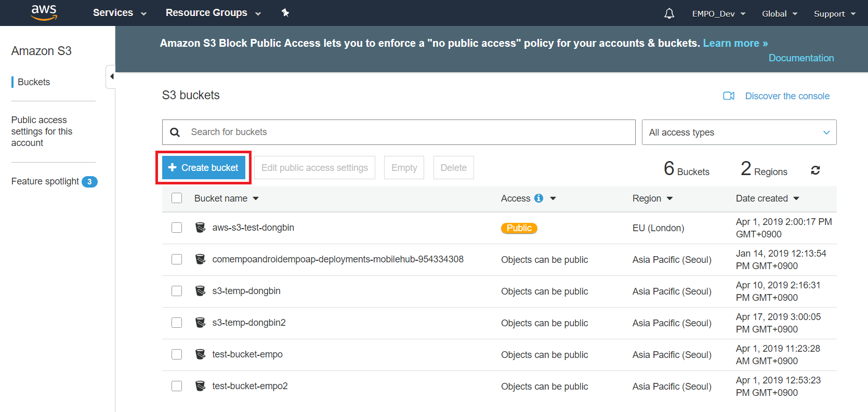This screenshot has height=412, width=868.
Task: Open the Services menu
Action: coord(120,13)
